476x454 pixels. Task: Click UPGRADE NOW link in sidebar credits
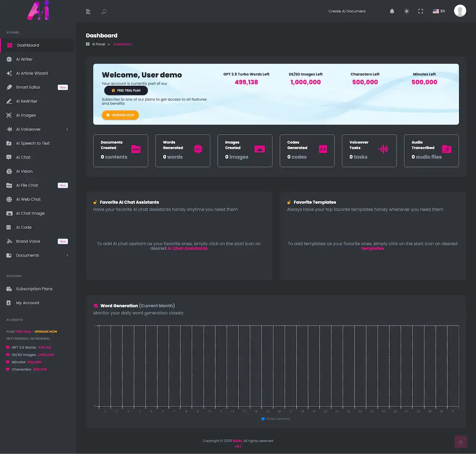(46, 332)
